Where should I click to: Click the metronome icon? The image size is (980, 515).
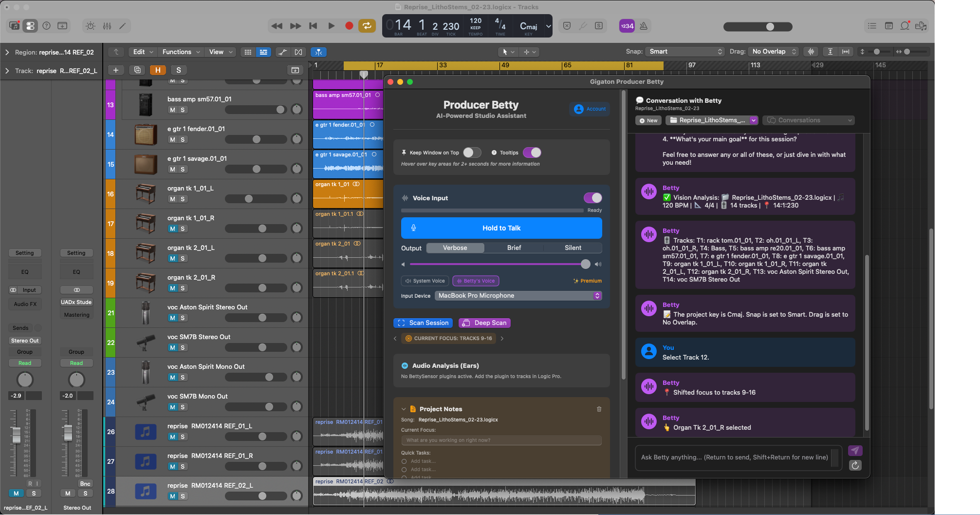(x=644, y=26)
